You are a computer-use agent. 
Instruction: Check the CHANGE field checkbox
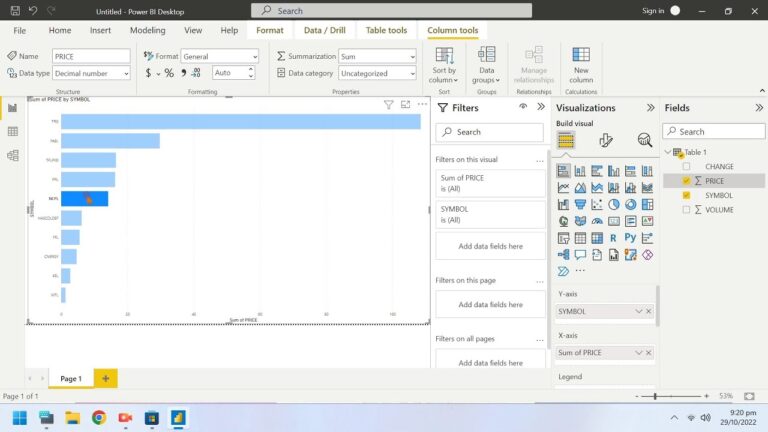[x=686, y=167]
